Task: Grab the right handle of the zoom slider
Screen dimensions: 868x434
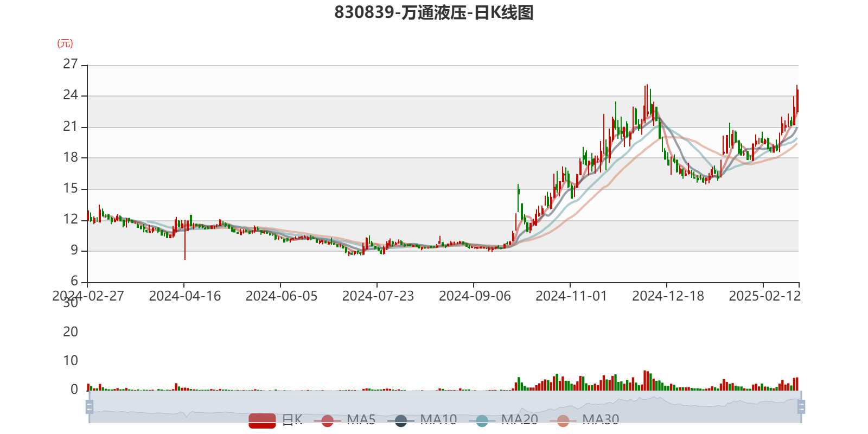Action: click(801, 406)
